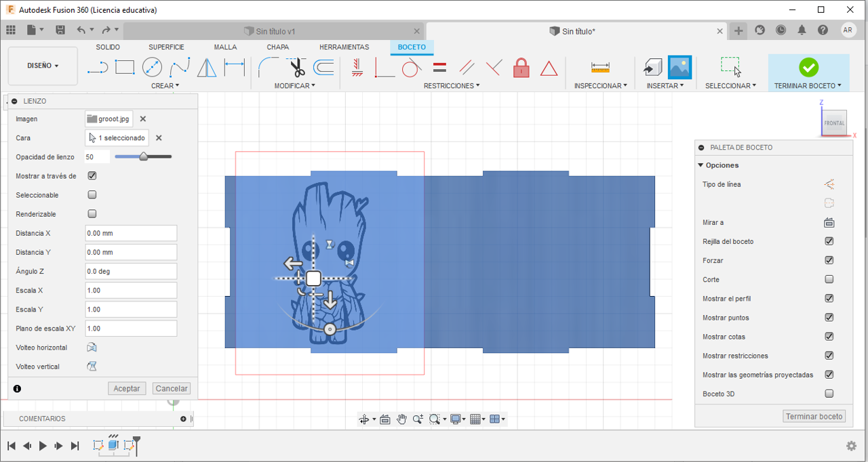
Task: Toggle the Forzar checkbox
Action: 829,260
